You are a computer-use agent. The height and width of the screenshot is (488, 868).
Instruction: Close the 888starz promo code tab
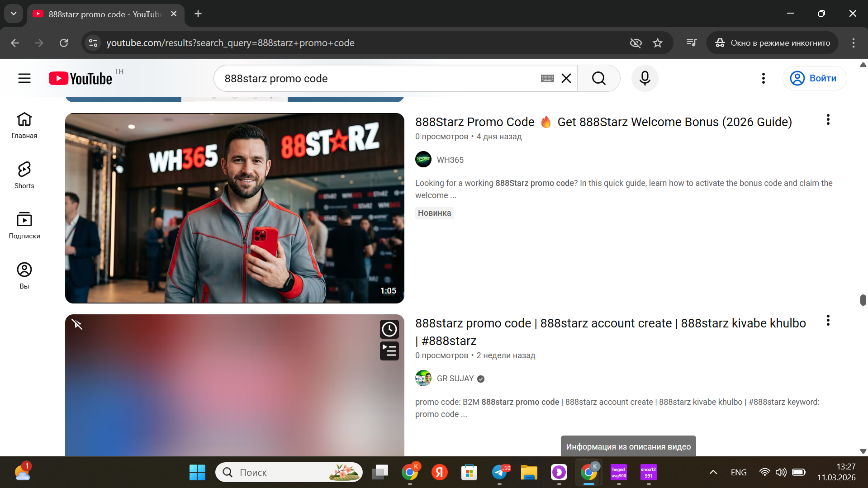(174, 14)
